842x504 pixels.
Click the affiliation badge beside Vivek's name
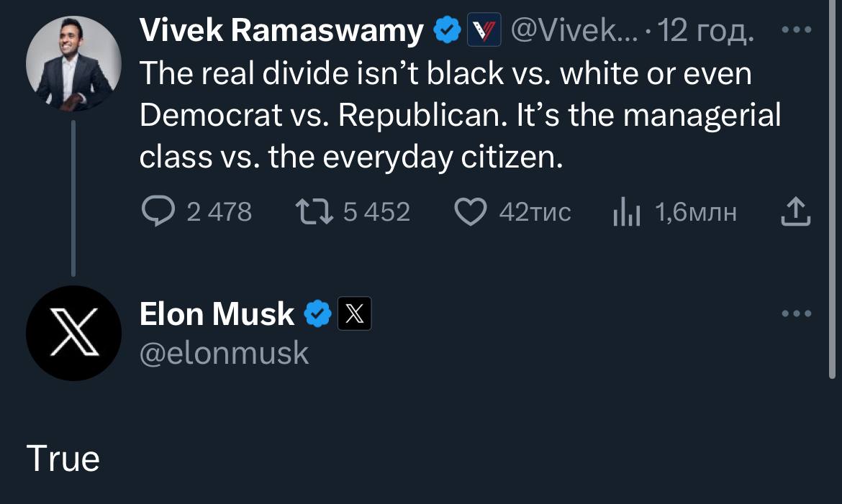[x=484, y=31]
